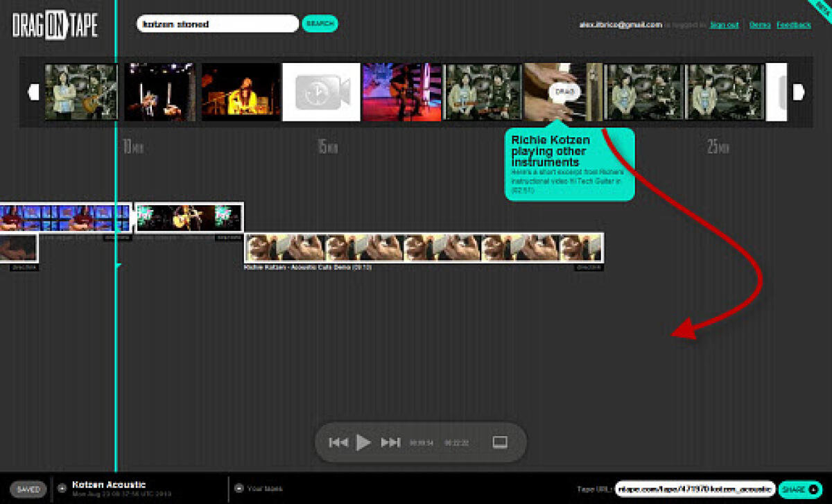The image size is (832, 504).
Task: Open the Drag On Tape logo
Action: [x=55, y=25]
